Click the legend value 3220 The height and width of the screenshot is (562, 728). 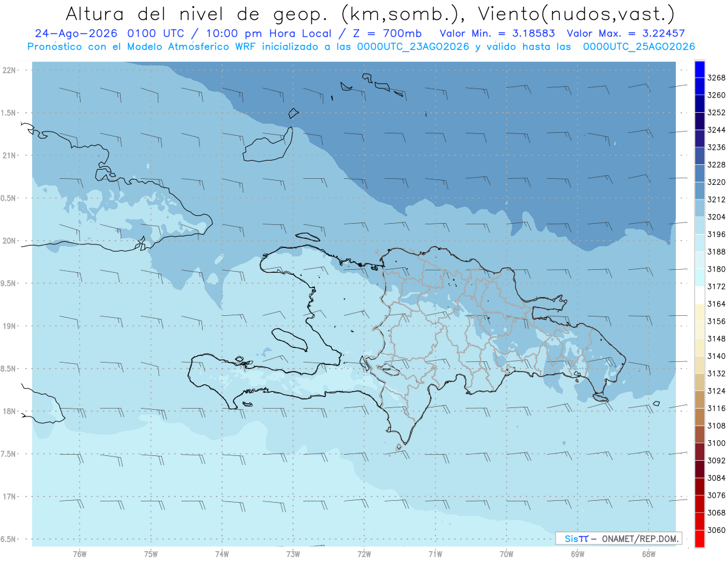pyautogui.click(x=716, y=182)
